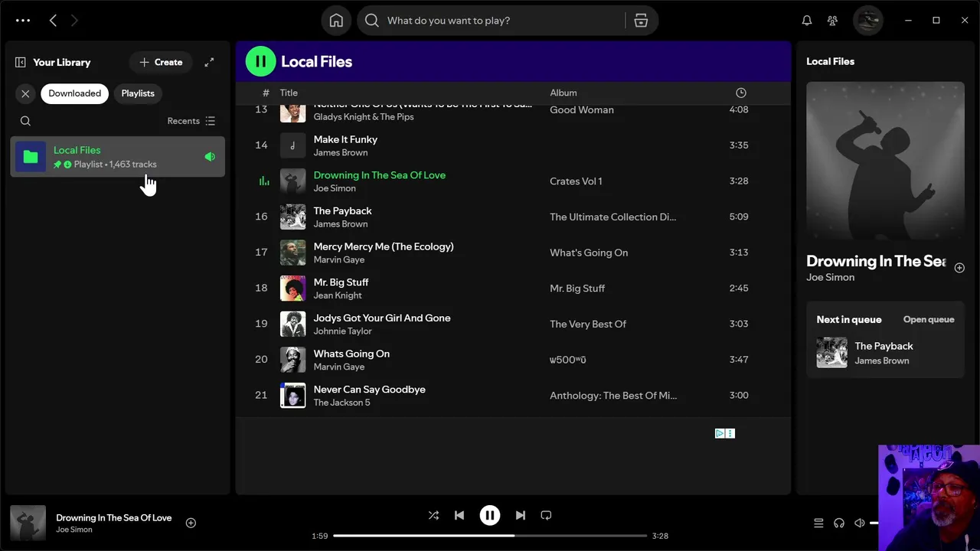Click the Local Files panel header on the right
The height and width of the screenshot is (551, 980).
[830, 61]
